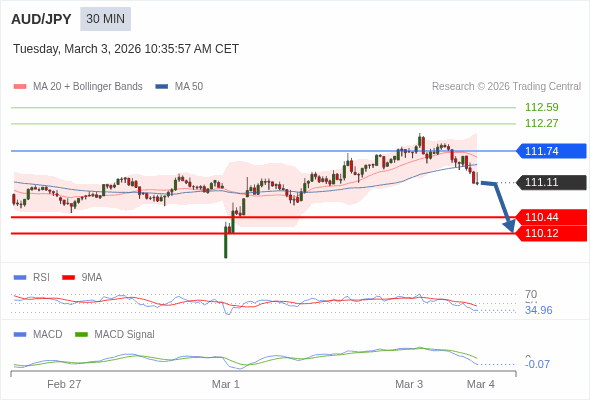
Task: Click the MACD Signal legend swatch
Action: click(x=81, y=335)
